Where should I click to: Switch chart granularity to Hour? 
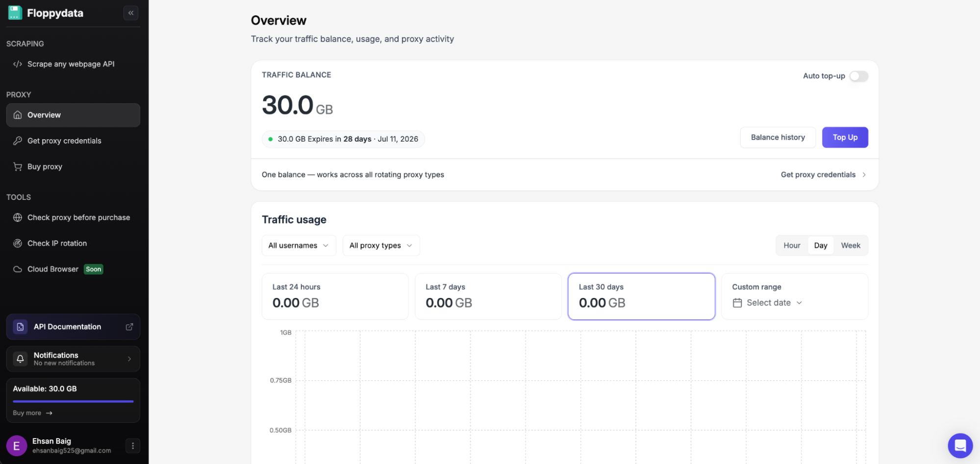(792, 245)
